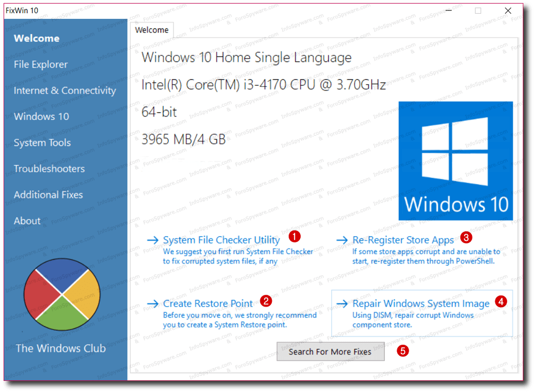Click the System File Checker description text

click(238, 256)
